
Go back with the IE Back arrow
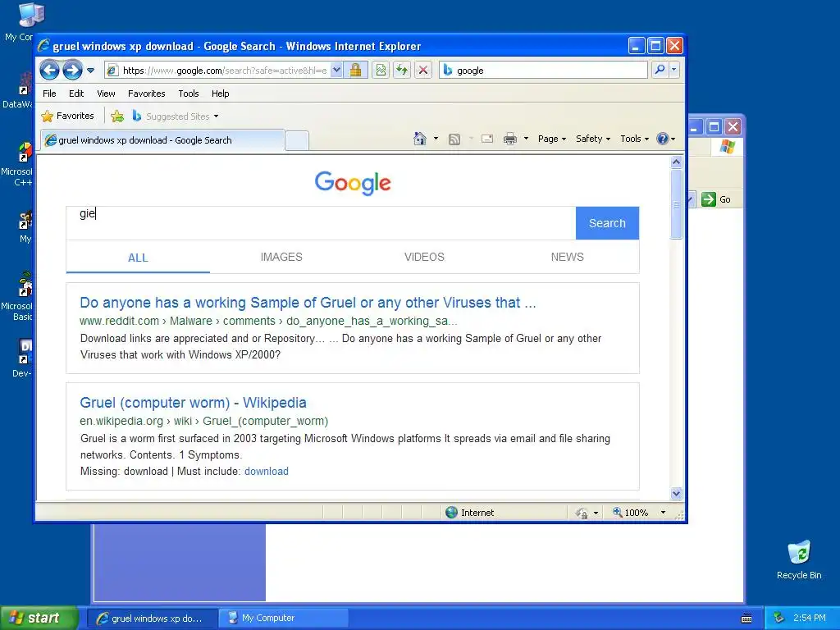point(50,70)
